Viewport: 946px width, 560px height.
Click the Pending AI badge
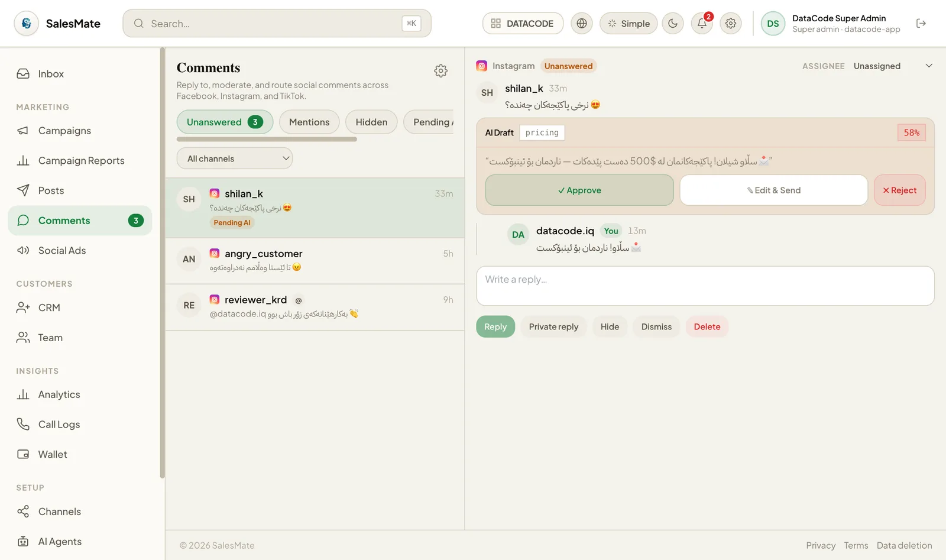click(232, 223)
